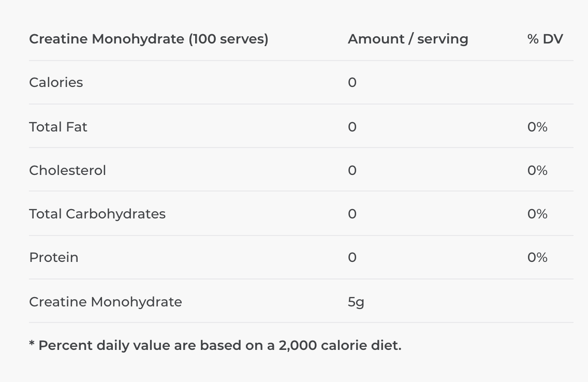This screenshot has width=588, height=382.
Task: Click the Amount / serving column header
Action: 408,39
